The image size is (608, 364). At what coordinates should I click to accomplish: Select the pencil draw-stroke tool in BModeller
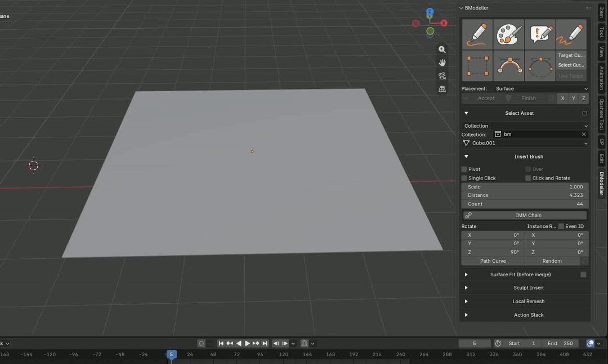coord(477,34)
